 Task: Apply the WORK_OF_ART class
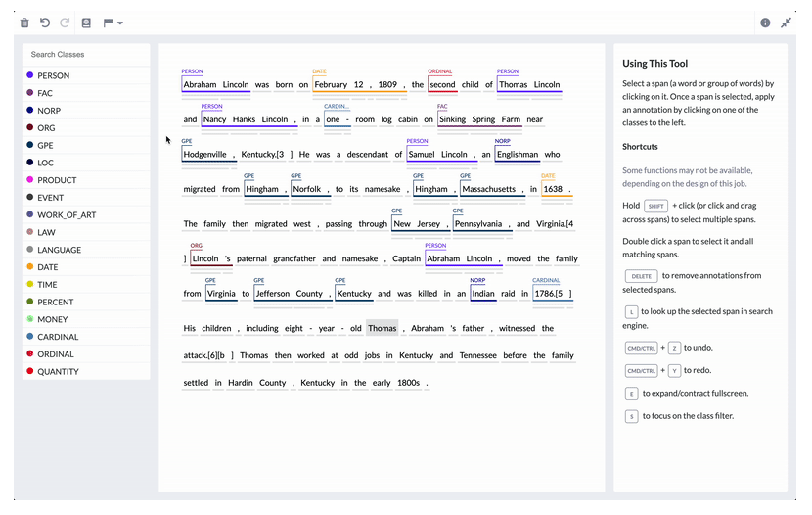pos(67,214)
